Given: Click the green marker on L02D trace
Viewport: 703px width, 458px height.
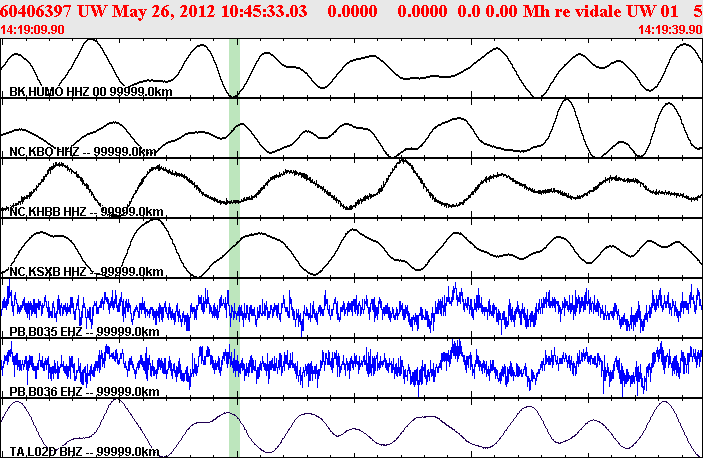Looking at the screenshot, I should (x=234, y=428).
